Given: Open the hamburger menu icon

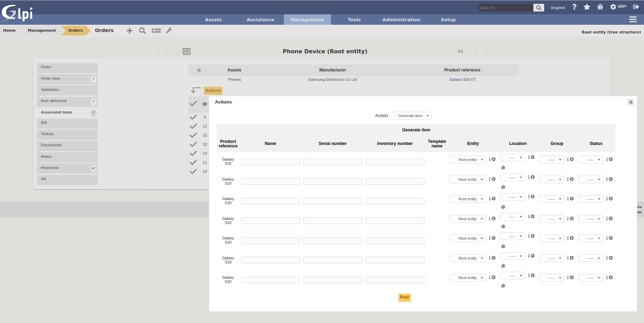Looking at the screenshot, I should 633,20.
